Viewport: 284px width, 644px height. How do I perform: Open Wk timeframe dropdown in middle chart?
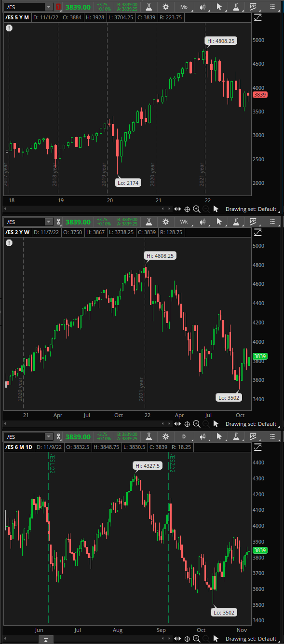(x=184, y=222)
